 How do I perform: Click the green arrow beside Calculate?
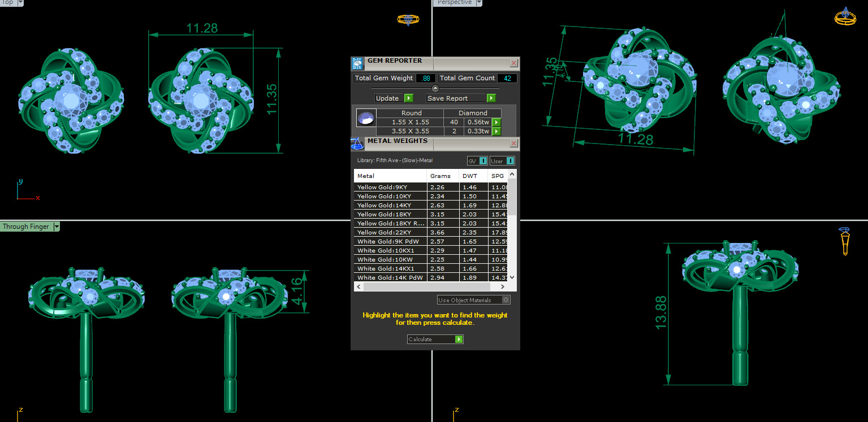coord(459,339)
